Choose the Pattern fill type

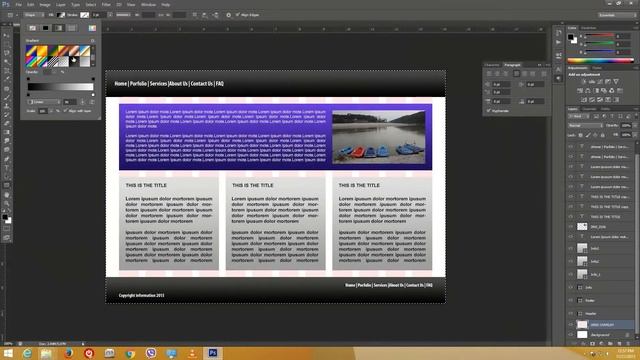71,28
